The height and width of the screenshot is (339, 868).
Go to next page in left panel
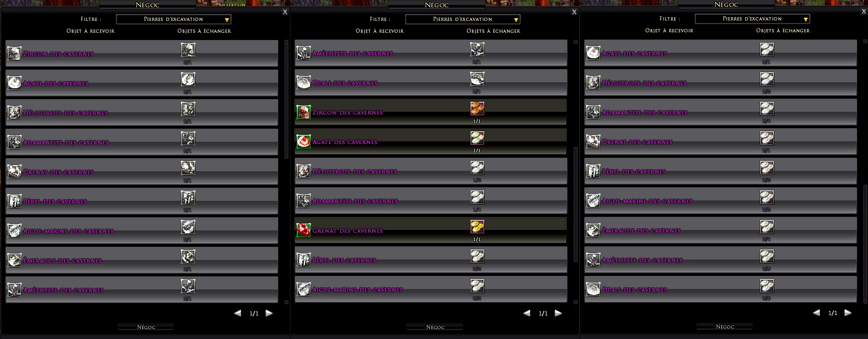(x=269, y=313)
